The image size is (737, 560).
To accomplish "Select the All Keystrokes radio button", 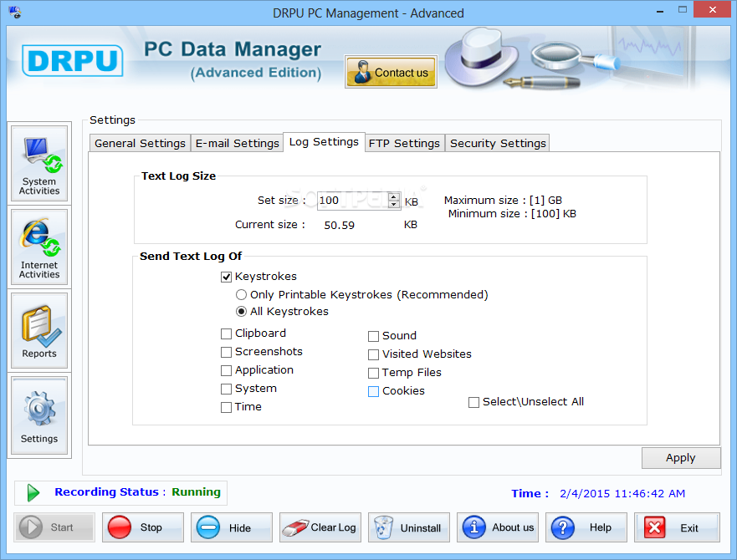I will coord(241,312).
